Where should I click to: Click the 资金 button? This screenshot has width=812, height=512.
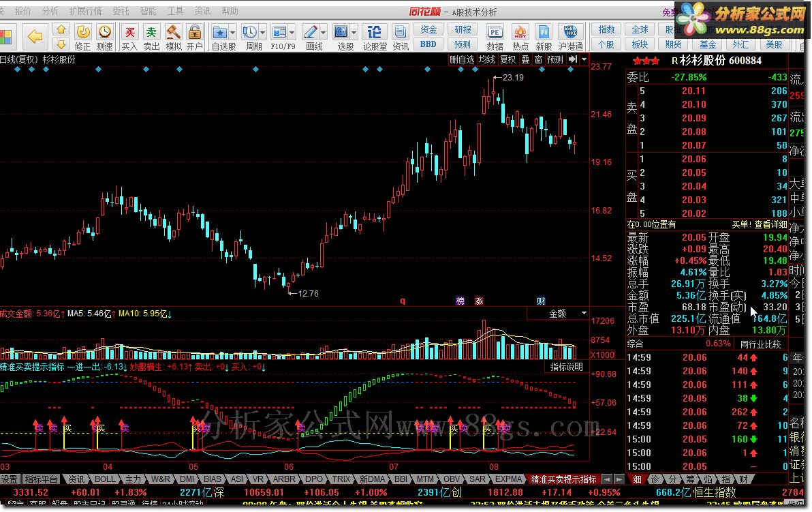(428, 29)
